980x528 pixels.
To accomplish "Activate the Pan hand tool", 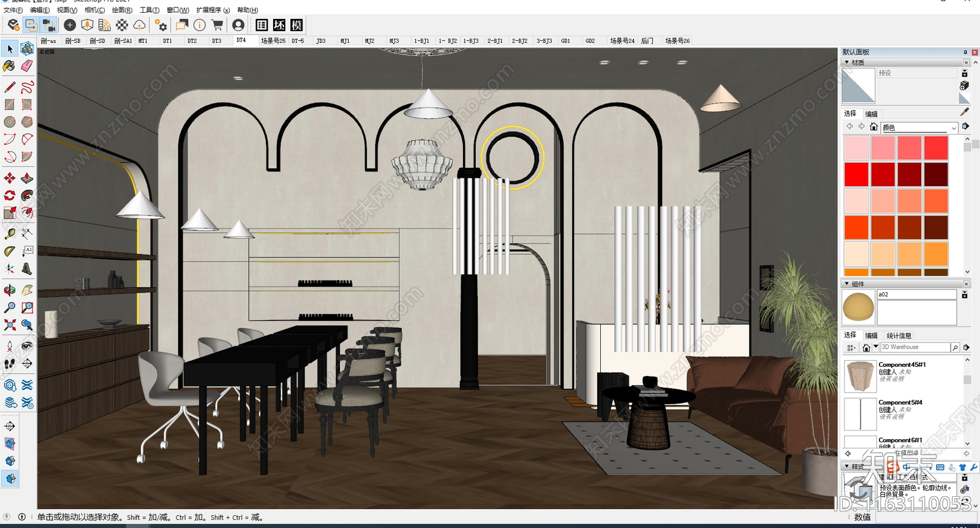I will coord(27,290).
